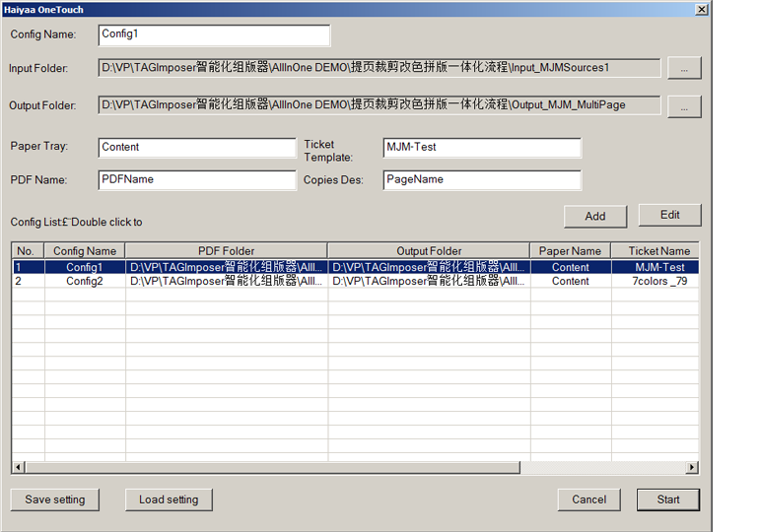Click the Paper Tray field containing Content
Screen dimensions: 760x532
pyautogui.click(x=197, y=148)
